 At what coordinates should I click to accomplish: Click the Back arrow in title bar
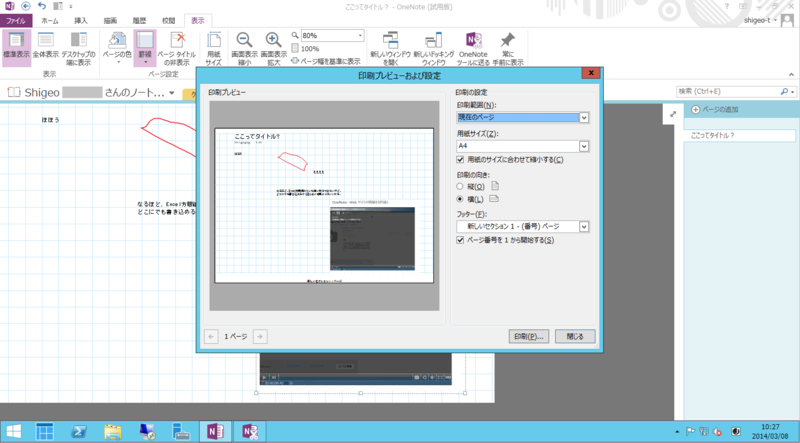click(x=26, y=6)
